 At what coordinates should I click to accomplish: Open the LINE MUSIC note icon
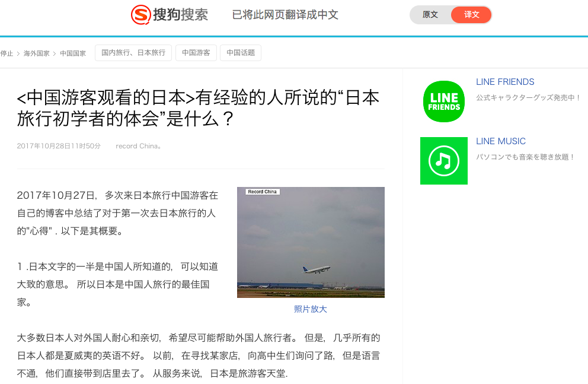[444, 161]
